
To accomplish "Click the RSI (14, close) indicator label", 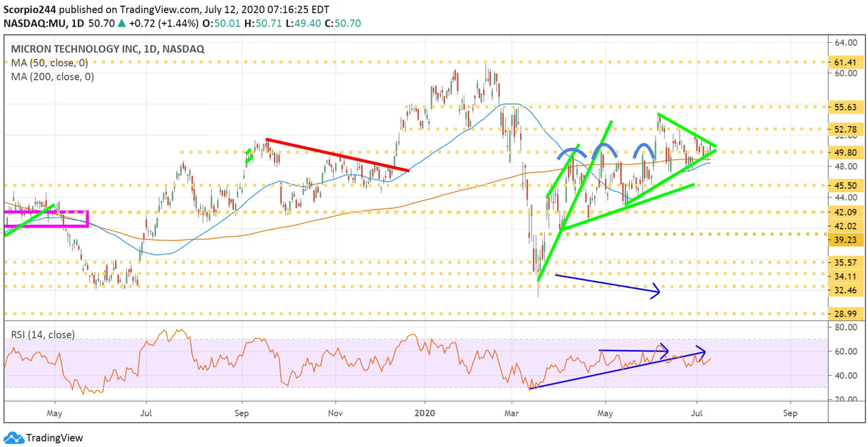I will tap(42, 334).
